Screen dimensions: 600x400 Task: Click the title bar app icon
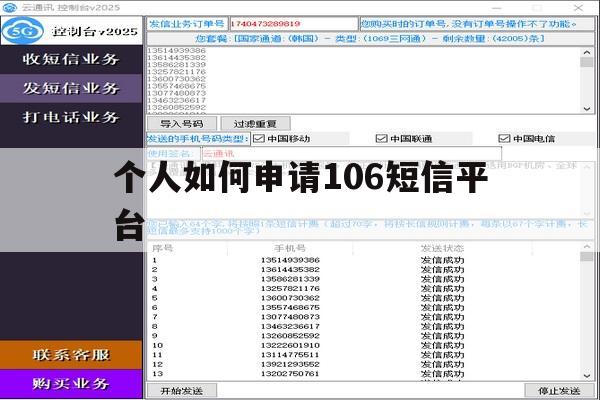[10, 7]
